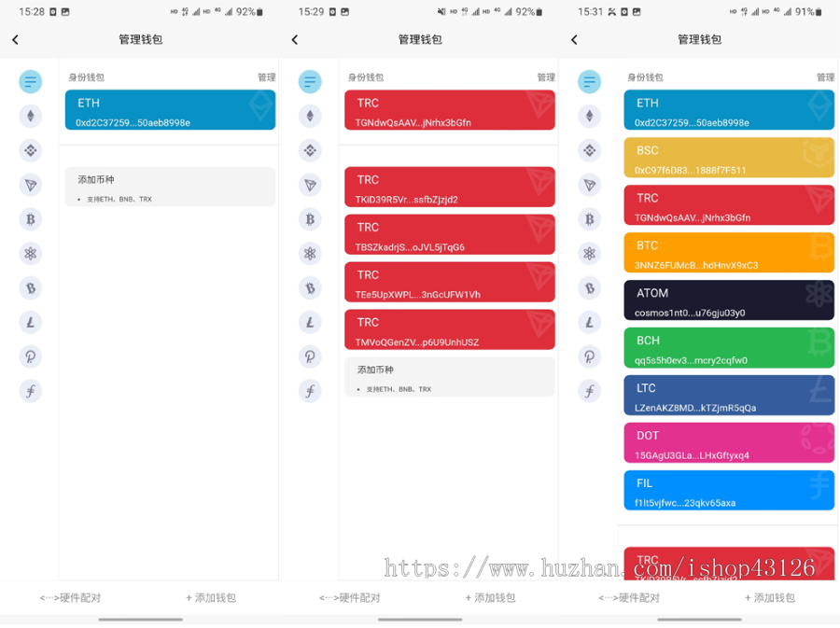Open the BCH wallet card qq5s5h0ev3
The image size is (840, 628).
click(x=729, y=348)
